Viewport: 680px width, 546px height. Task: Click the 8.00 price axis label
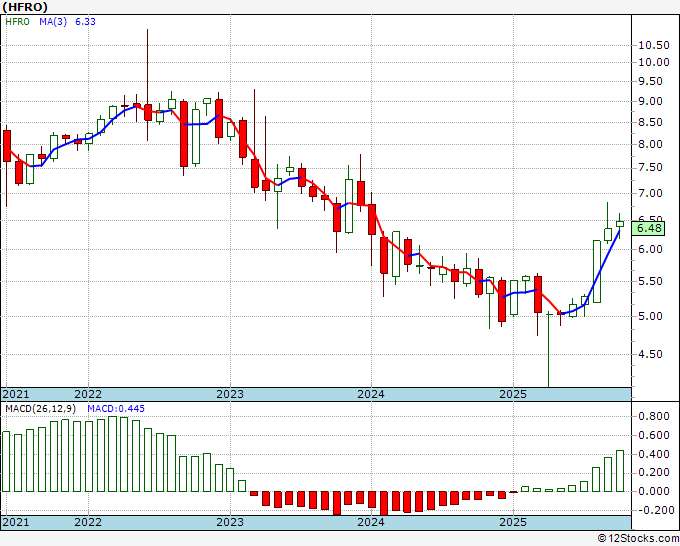[x=650, y=144]
